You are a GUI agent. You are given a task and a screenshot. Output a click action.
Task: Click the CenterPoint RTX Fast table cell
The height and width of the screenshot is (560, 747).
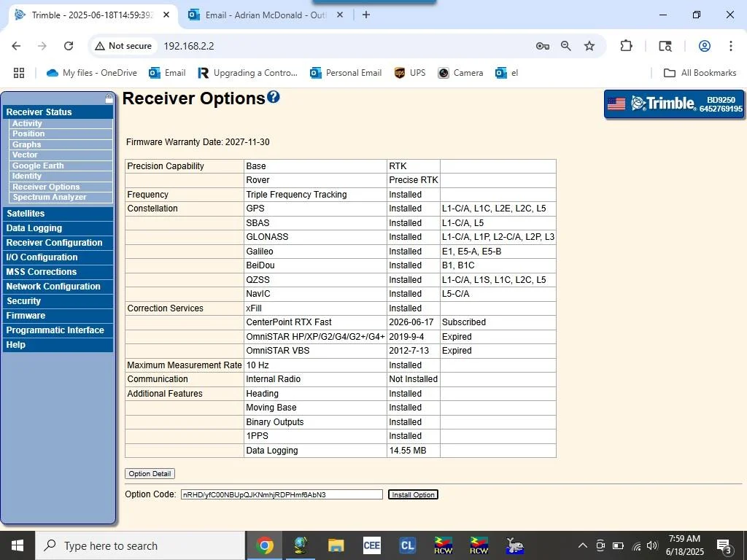pyautogui.click(x=315, y=322)
